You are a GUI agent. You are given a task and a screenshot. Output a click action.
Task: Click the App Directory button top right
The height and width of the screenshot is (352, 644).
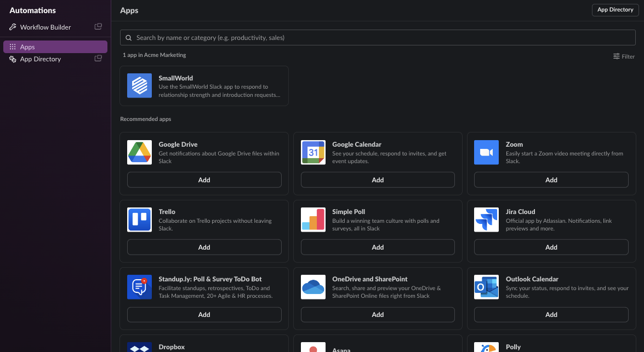pyautogui.click(x=615, y=10)
